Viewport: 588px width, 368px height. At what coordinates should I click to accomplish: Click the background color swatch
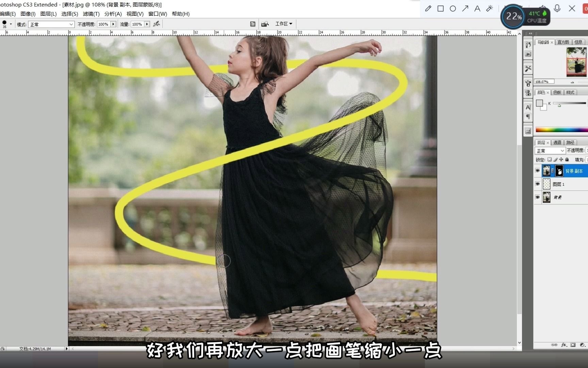[x=544, y=108]
